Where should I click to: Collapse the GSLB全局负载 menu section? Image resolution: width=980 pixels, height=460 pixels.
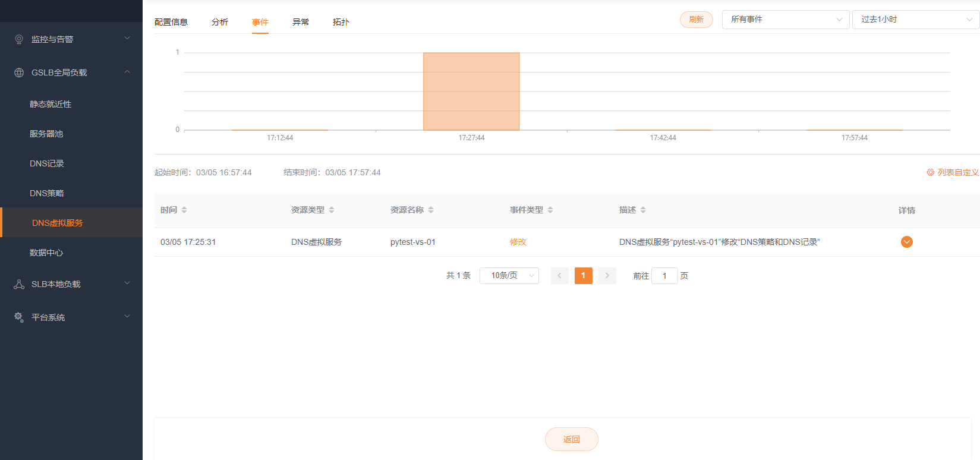coord(127,73)
